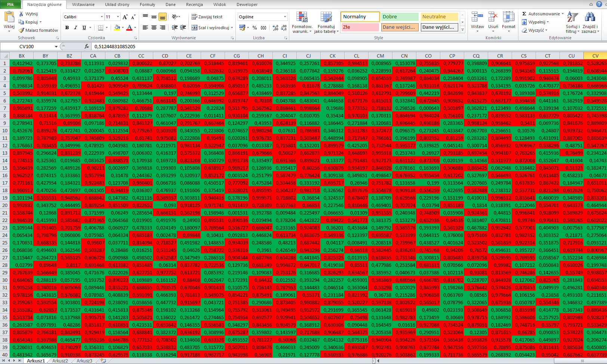
Task: Click the Malarz formatów paintbrush icon
Action: click(x=22, y=30)
